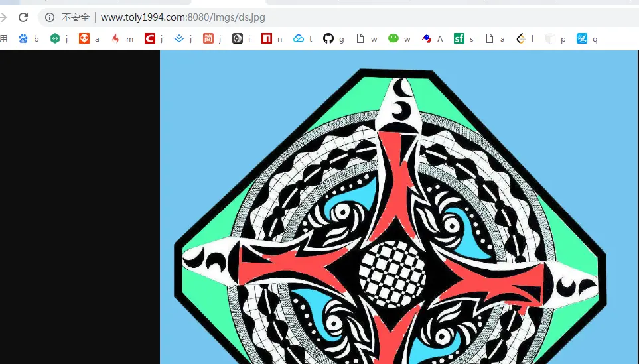Reload the current page

(23, 17)
